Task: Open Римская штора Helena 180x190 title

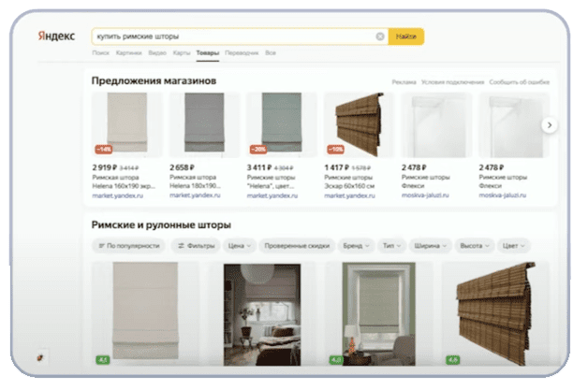Action: pos(195,181)
